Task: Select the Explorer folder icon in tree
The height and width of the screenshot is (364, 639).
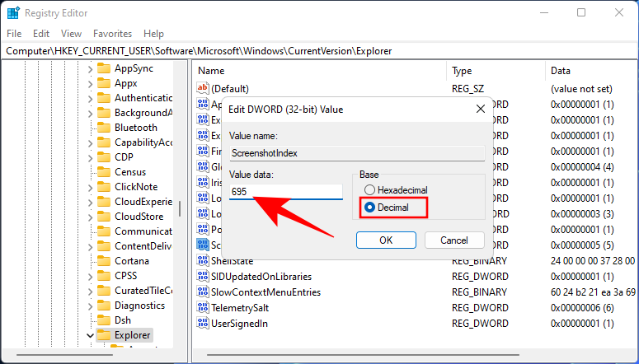Action: click(104, 335)
